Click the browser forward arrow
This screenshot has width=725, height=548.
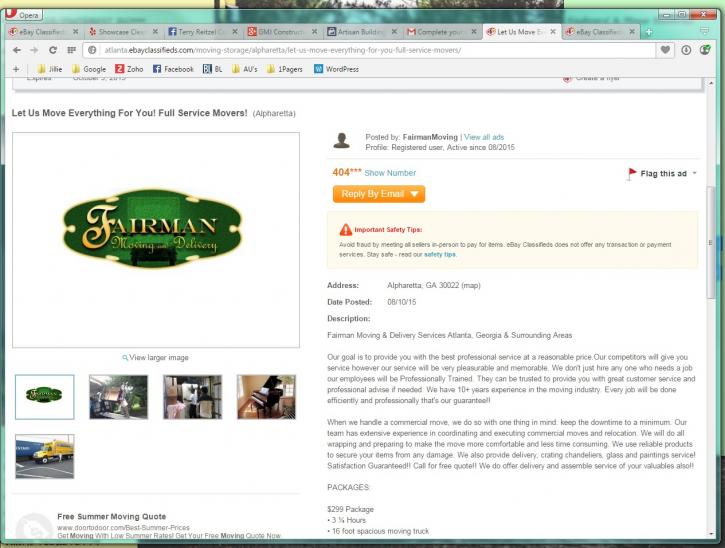coord(34,50)
